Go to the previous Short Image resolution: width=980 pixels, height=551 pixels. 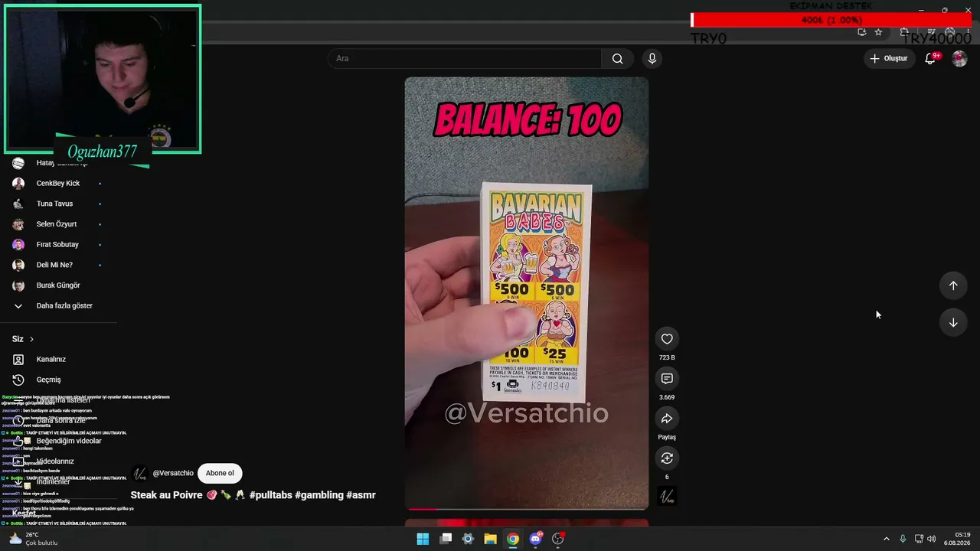[x=953, y=285]
